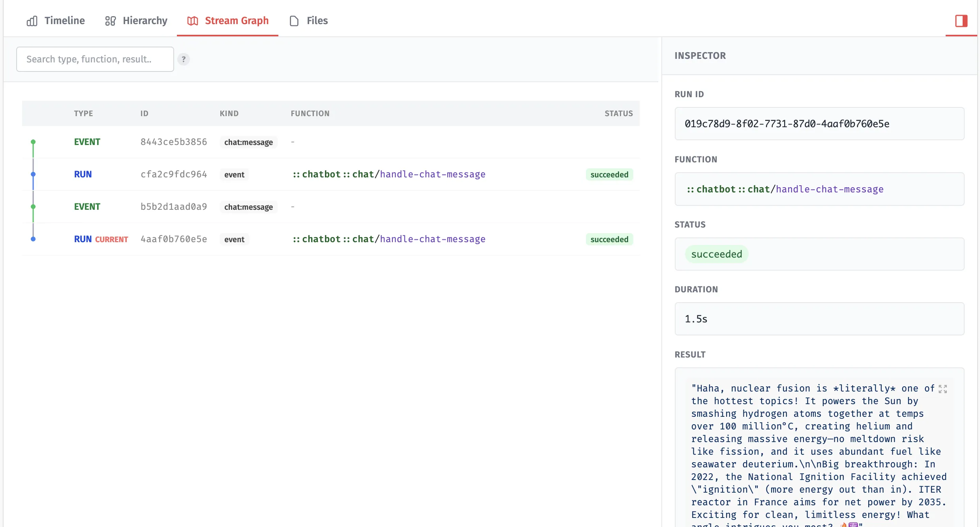Click the Files document icon

coord(294,21)
